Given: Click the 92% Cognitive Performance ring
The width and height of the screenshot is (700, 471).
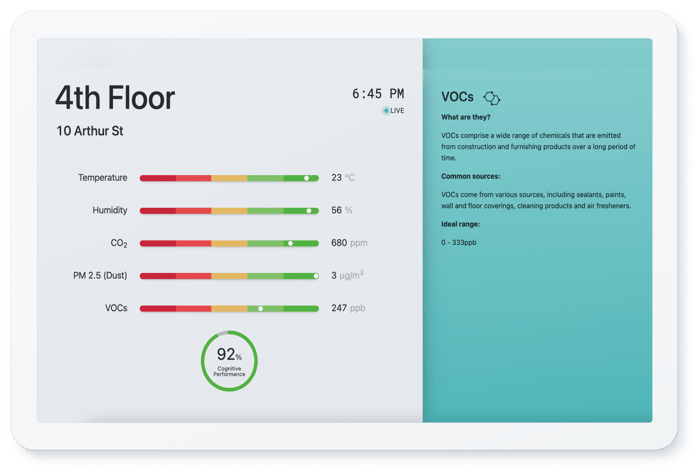Looking at the screenshot, I should click(229, 361).
